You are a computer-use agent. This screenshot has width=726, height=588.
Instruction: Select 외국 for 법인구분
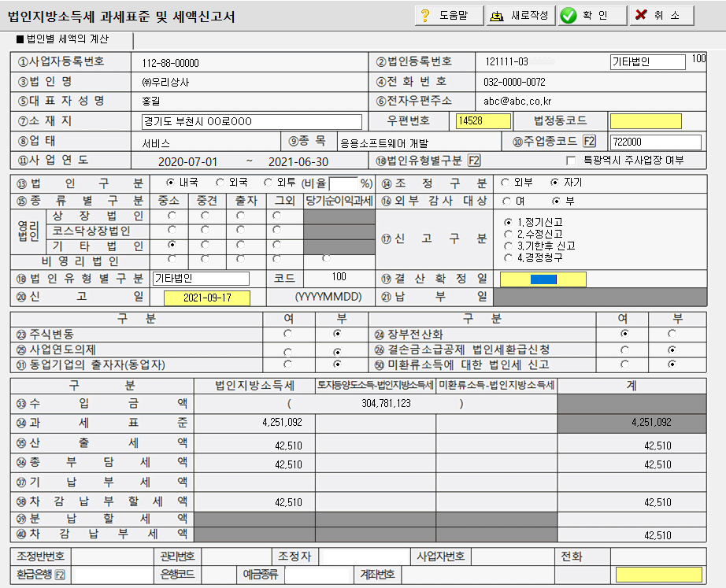pos(220,183)
